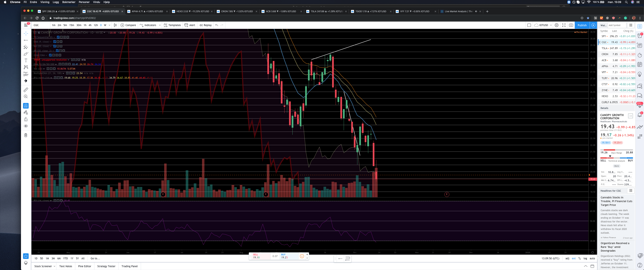Open the candlestick chart style selector
Screen dimensions: 644x270
coord(115,25)
